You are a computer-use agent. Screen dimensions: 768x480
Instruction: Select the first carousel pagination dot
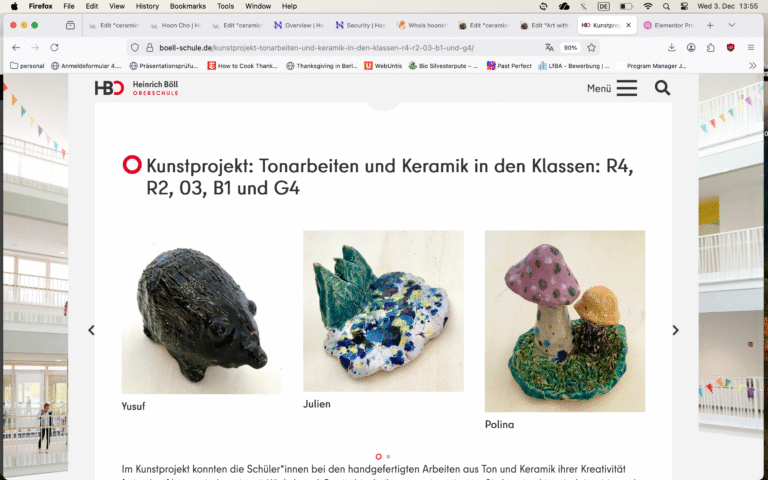378,456
